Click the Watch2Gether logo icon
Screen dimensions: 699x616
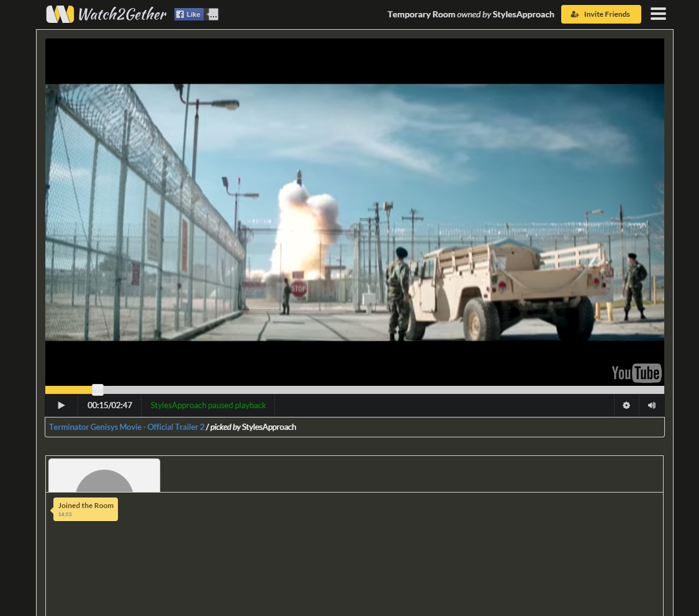point(60,14)
